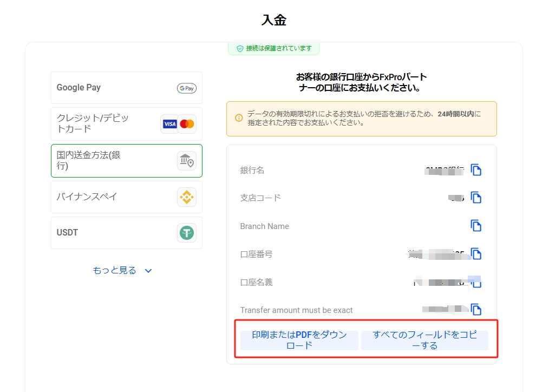
Task: Click the Visa card logo
Action: tap(170, 124)
